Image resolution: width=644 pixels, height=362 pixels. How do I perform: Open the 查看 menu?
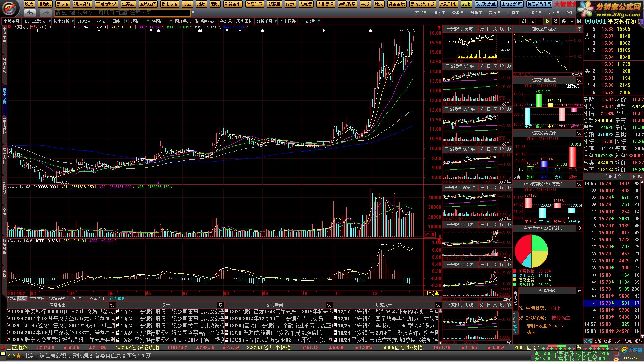[458, 13]
